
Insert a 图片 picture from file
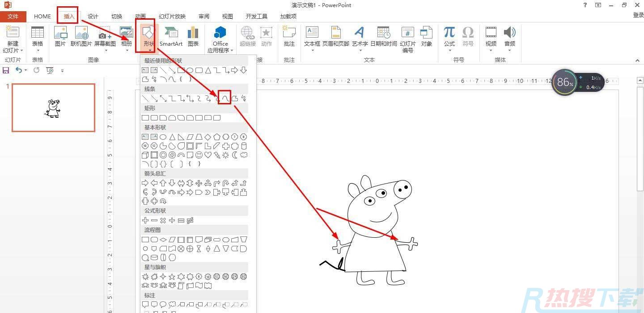tap(60, 36)
